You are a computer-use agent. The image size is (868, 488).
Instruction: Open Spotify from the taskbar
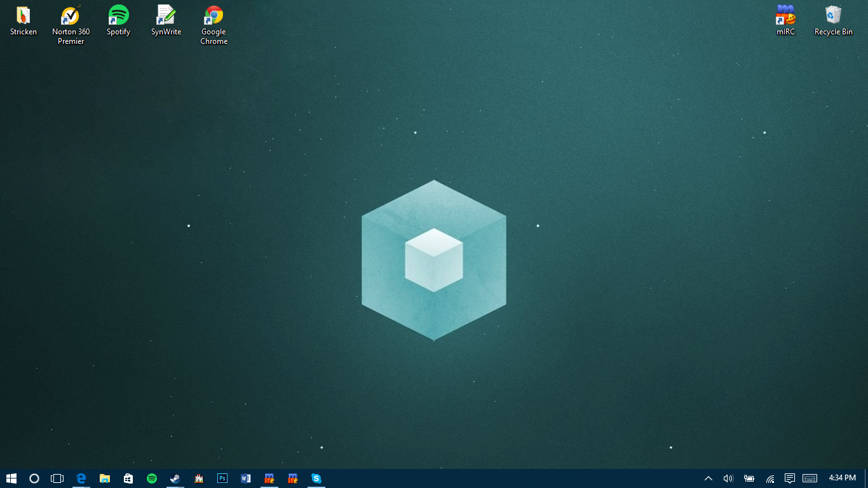tap(152, 478)
